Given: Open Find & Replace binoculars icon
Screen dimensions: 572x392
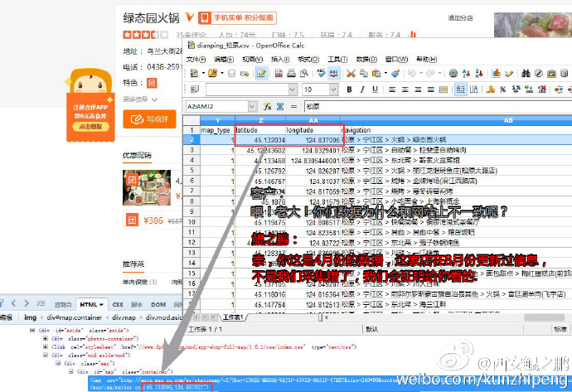Looking at the screenshot, I should point(526,73).
